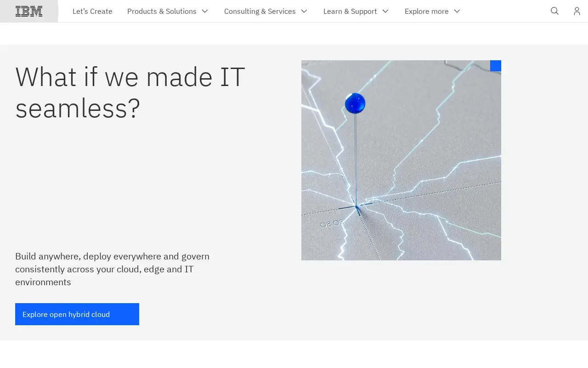Viewport: 588px width, 368px height.
Task: Expand the Products & Solutions chevron
Action: pos(205,11)
